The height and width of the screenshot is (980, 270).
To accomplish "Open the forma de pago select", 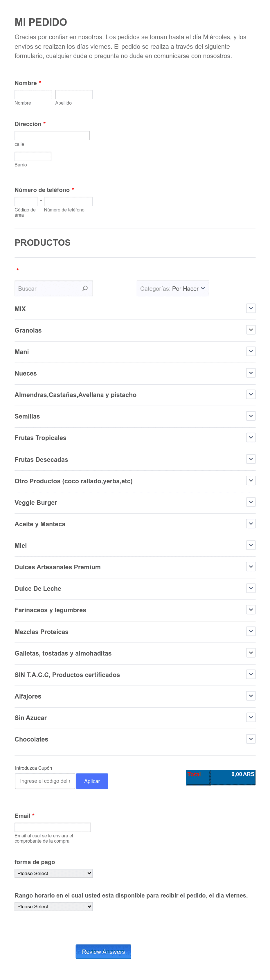I will tap(54, 873).
